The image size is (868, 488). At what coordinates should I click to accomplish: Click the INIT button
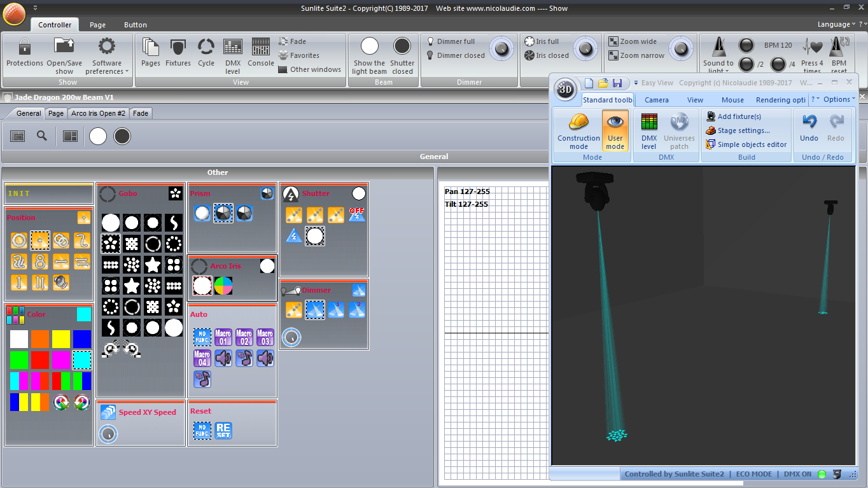point(48,193)
